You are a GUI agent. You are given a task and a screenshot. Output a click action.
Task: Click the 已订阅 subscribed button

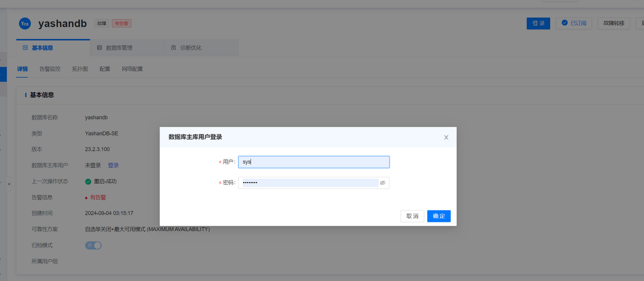tap(574, 23)
